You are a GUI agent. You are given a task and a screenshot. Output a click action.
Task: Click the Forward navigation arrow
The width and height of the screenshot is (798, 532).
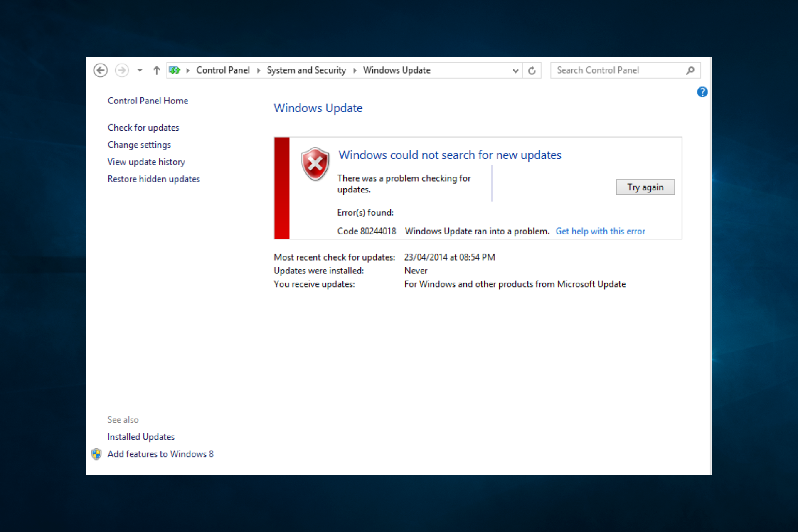point(122,70)
